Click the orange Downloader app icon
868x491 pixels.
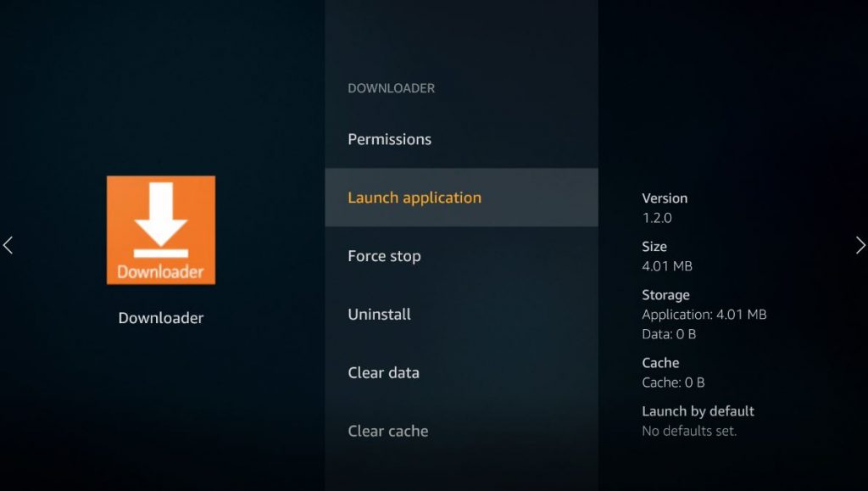click(x=161, y=231)
